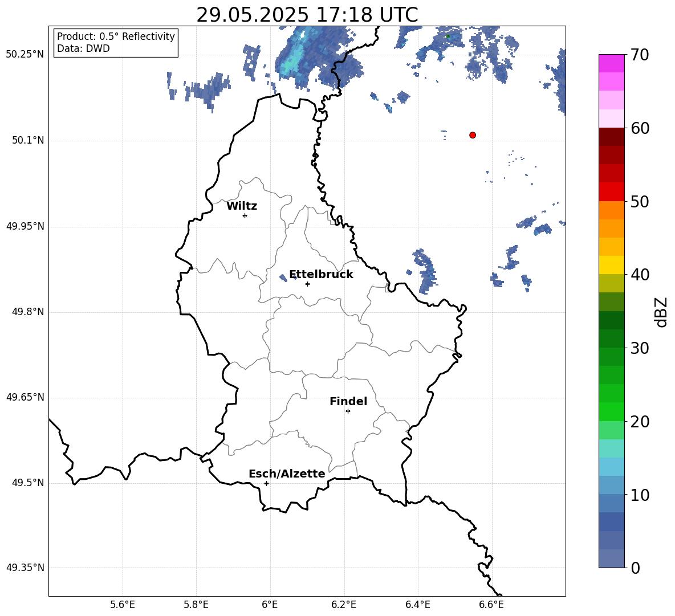Click the 6.6°E longitude label
The height and width of the screenshot is (616, 675).
click(x=491, y=605)
